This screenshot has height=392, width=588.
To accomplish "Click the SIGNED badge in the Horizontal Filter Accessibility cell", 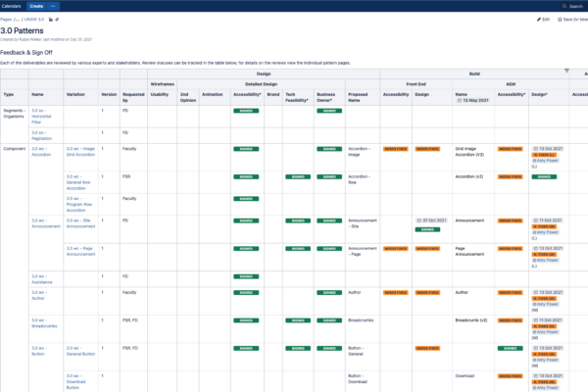I will tap(246, 111).
